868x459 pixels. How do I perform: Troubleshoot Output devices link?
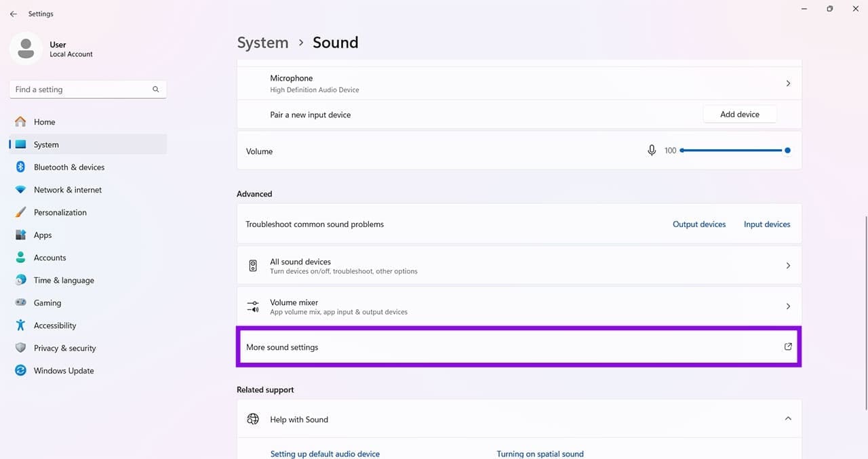(699, 224)
